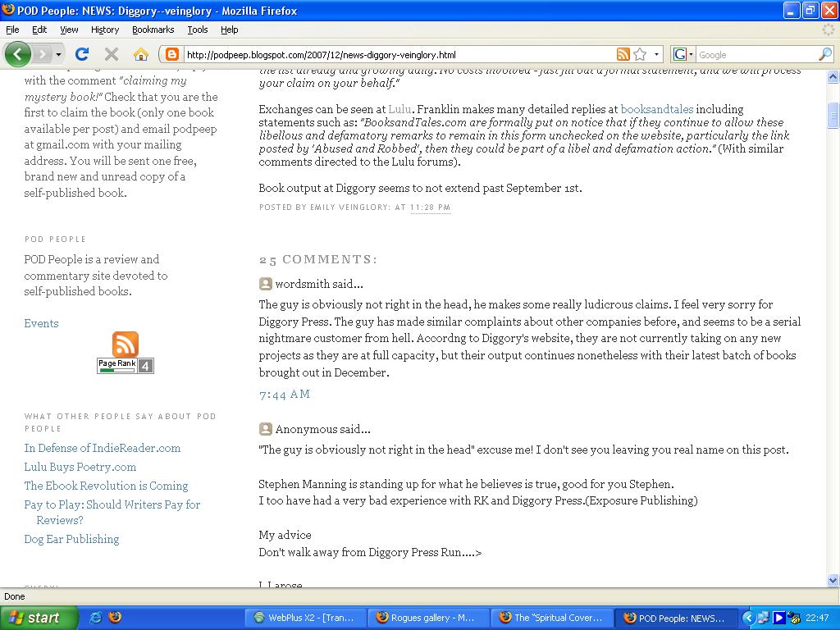The image size is (840, 630).
Task: Click the Blogger site favicon in address bar
Action: (x=172, y=55)
